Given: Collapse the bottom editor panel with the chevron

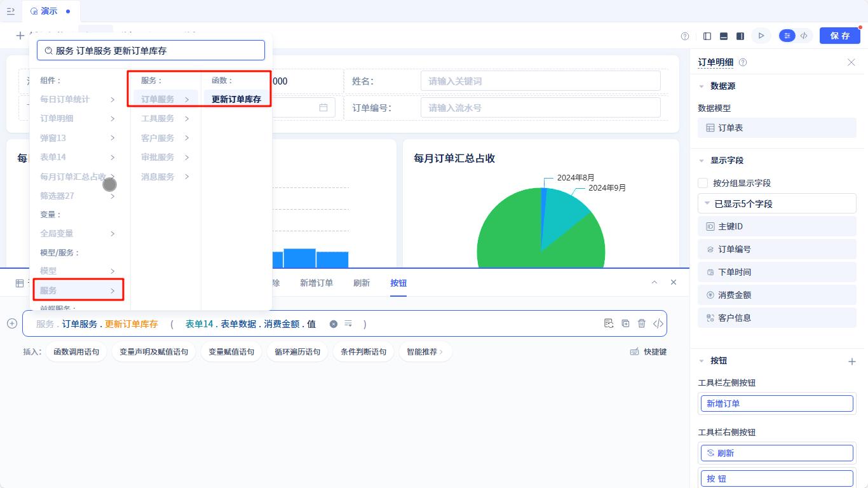Looking at the screenshot, I should click(x=654, y=282).
